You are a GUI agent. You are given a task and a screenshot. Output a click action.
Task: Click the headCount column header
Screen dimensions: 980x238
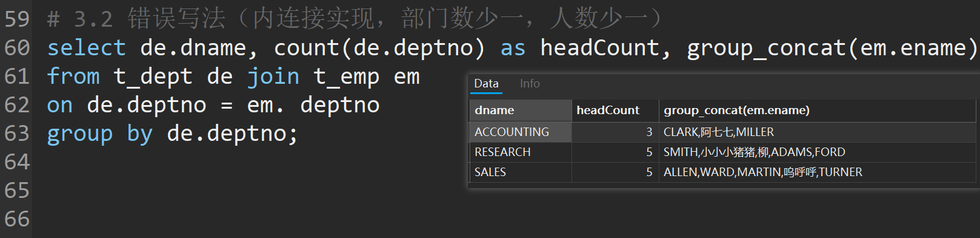[x=615, y=110]
